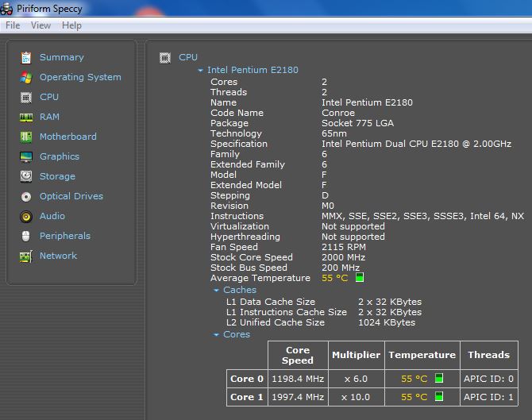532x420 pixels.
Task: Click the Audio speaker icon
Action: tap(25, 217)
